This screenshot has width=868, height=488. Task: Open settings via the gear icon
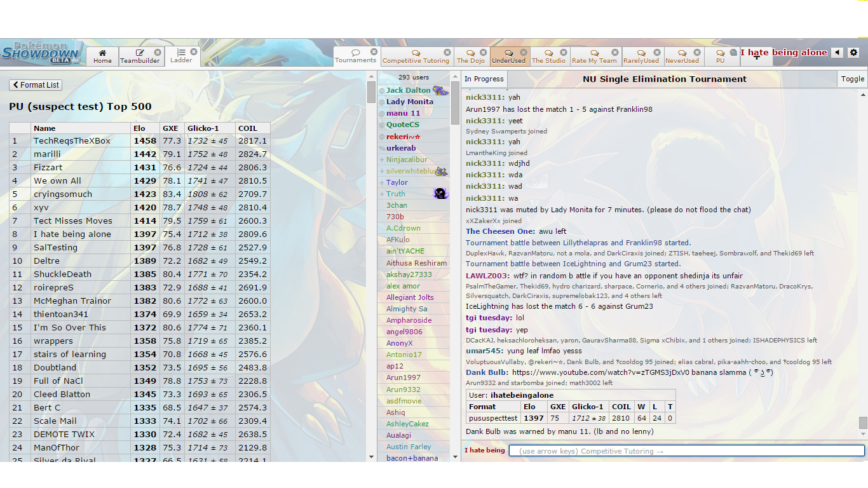[x=853, y=52]
